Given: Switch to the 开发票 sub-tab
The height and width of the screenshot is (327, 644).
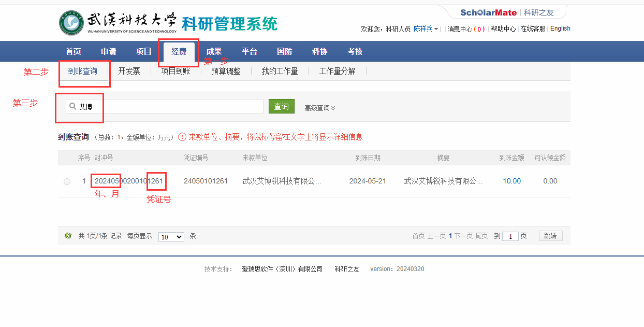Looking at the screenshot, I should [x=129, y=71].
